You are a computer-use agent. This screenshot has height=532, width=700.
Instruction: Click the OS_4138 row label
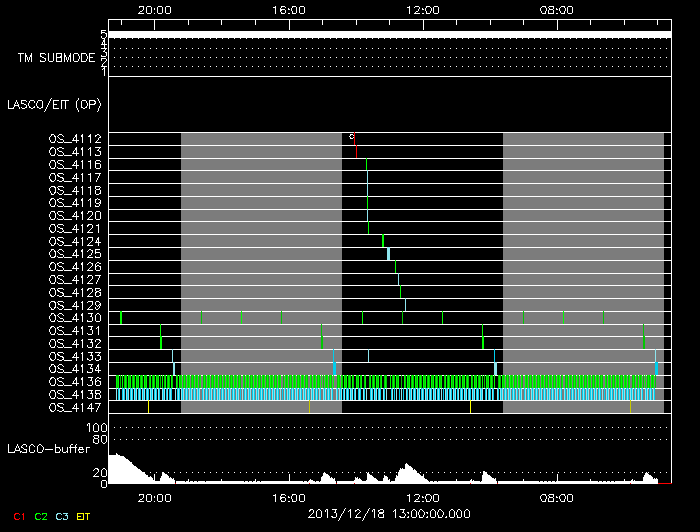coord(75,394)
